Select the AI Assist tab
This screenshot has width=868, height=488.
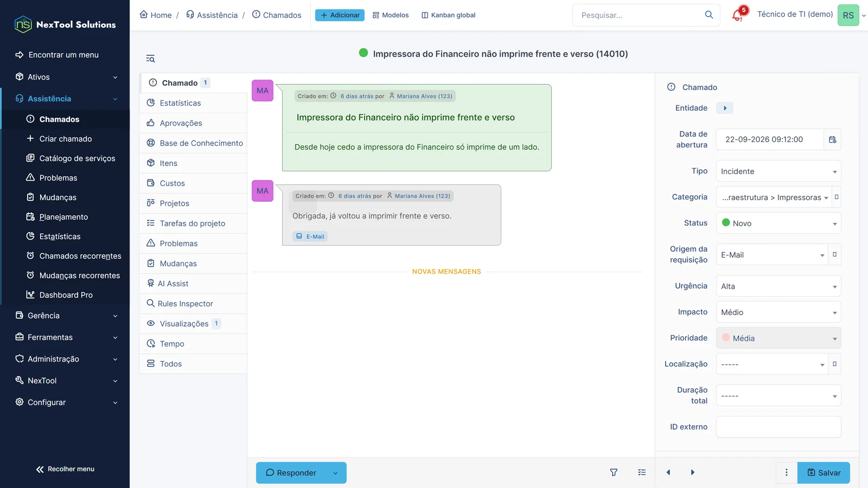coord(194,284)
